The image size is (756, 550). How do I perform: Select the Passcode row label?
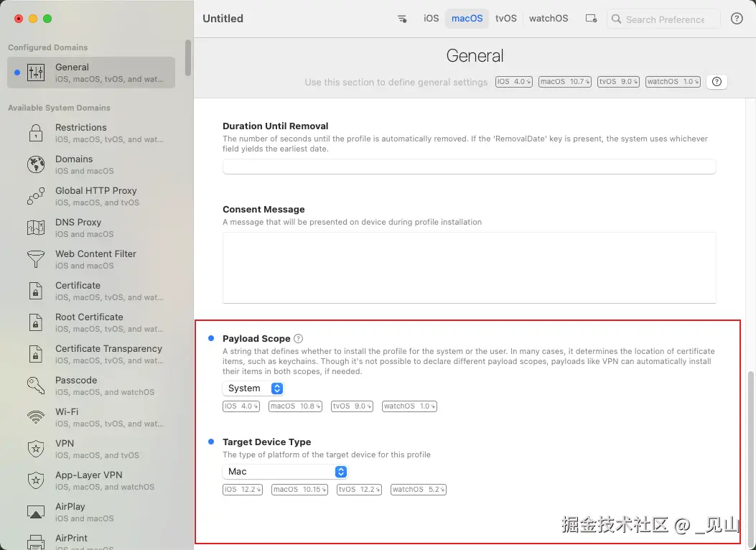pos(76,381)
